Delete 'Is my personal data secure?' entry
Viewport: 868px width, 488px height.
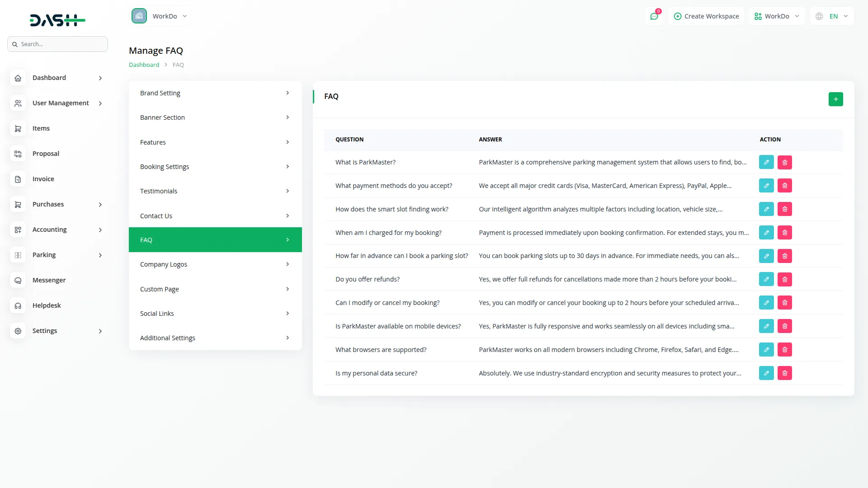(784, 373)
